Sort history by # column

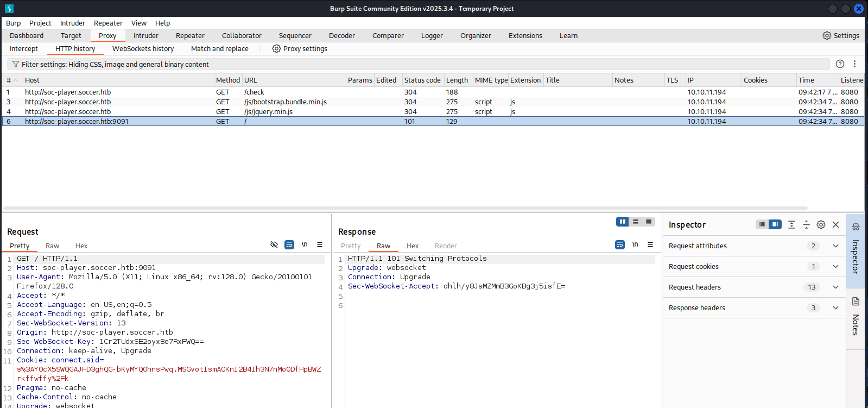click(12, 80)
